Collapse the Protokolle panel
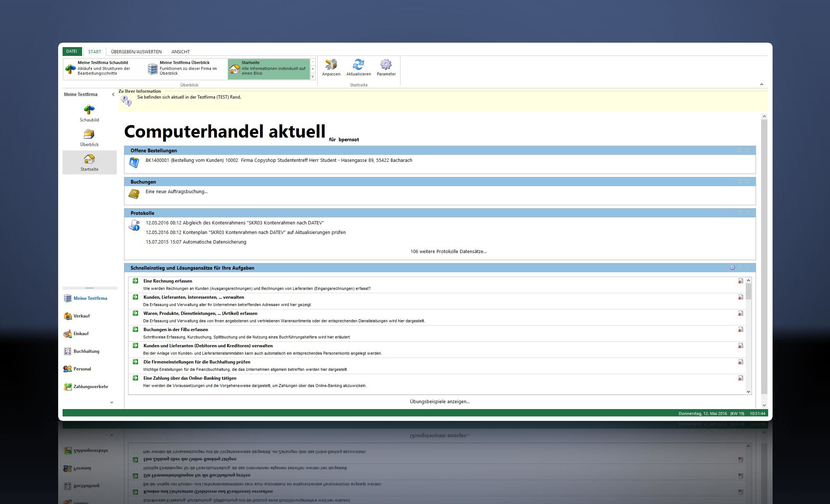Viewport: 830px width, 504px height. coord(739,213)
